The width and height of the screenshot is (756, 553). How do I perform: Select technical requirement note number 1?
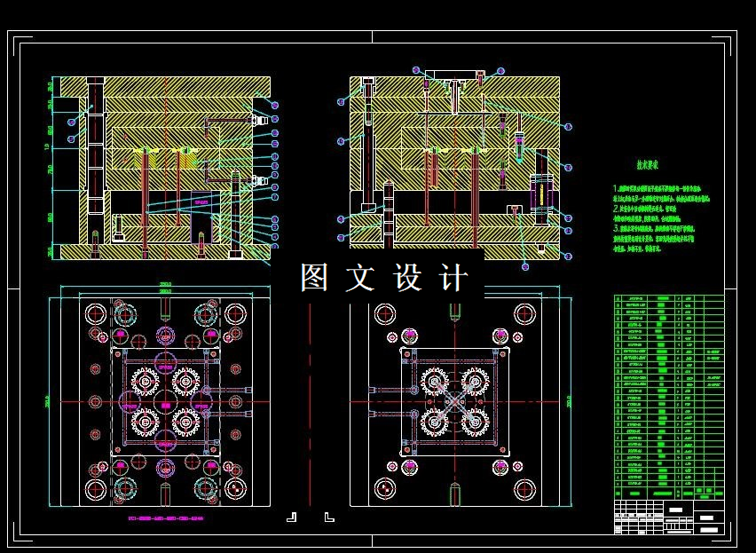[x=662, y=194]
